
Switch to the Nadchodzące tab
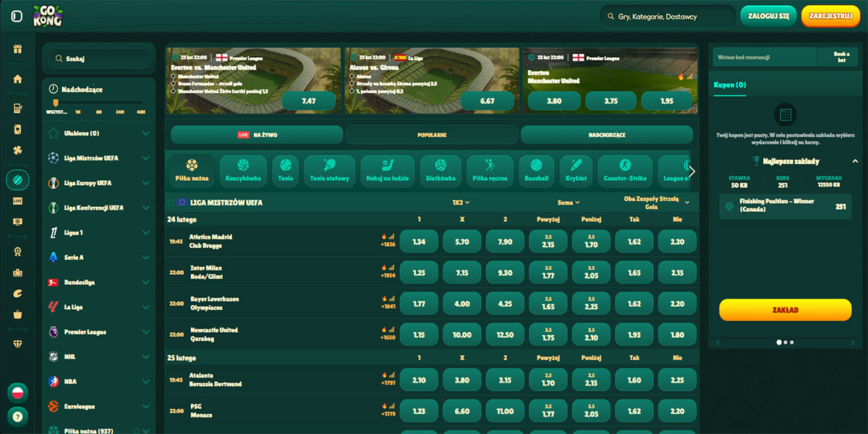tap(606, 135)
